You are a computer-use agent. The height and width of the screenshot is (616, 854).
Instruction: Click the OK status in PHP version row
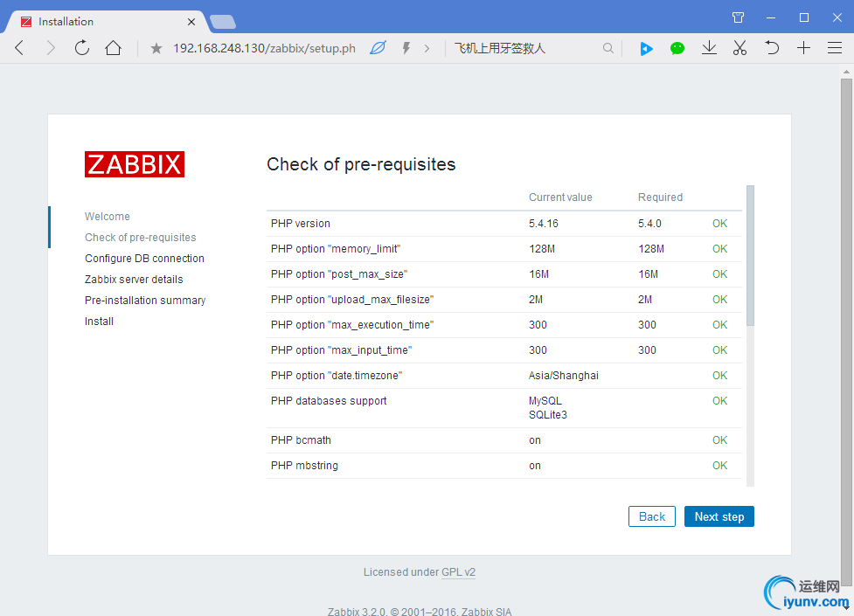[719, 224]
